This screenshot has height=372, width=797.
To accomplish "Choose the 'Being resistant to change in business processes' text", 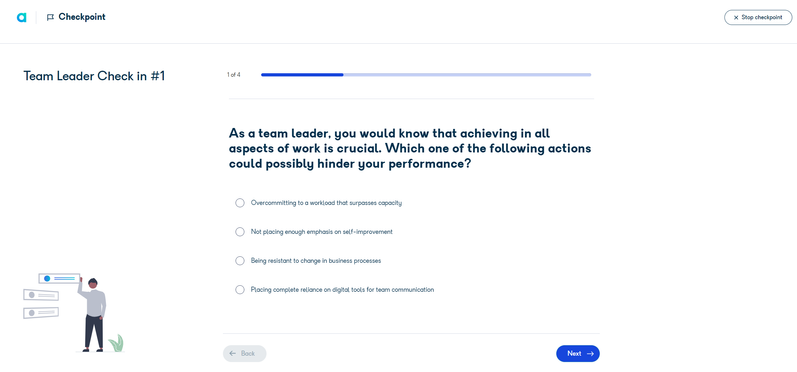I will (x=316, y=261).
